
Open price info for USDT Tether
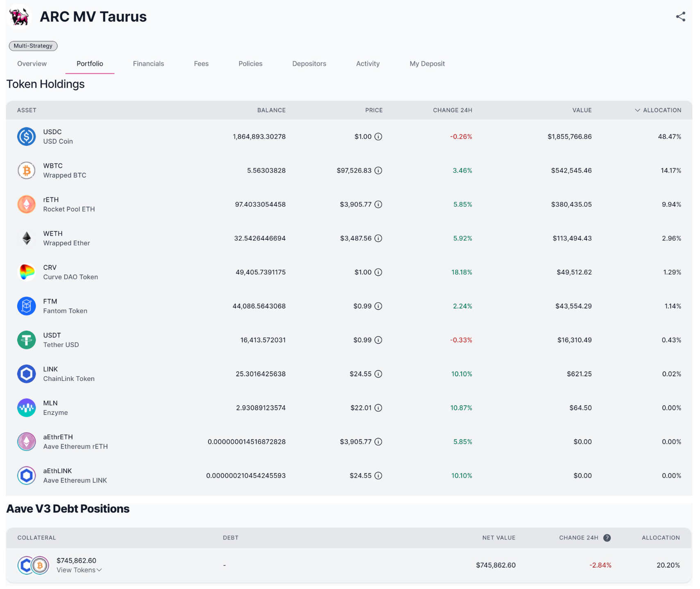[x=378, y=340]
